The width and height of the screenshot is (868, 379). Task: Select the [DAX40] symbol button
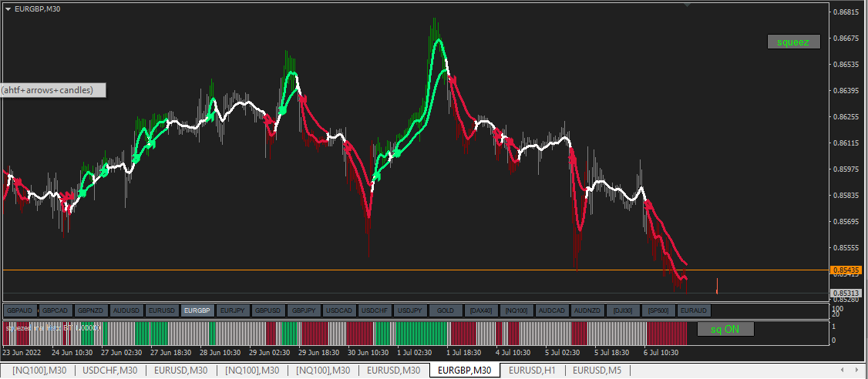click(482, 311)
